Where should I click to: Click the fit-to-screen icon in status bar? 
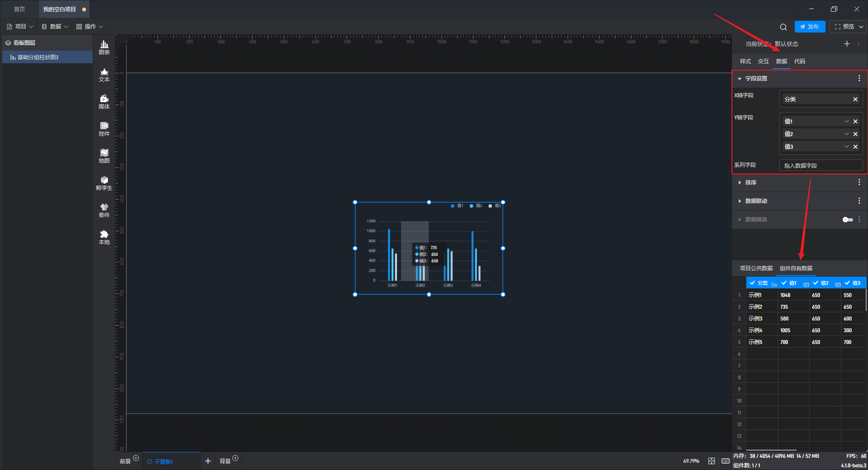click(x=712, y=461)
